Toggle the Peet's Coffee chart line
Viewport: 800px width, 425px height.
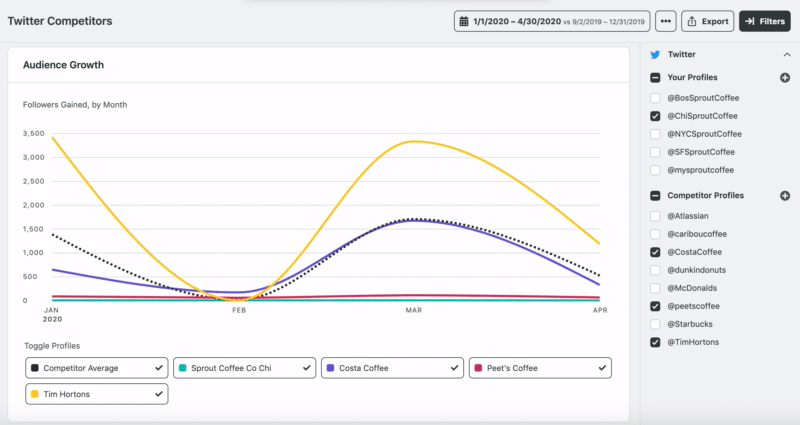pos(540,368)
